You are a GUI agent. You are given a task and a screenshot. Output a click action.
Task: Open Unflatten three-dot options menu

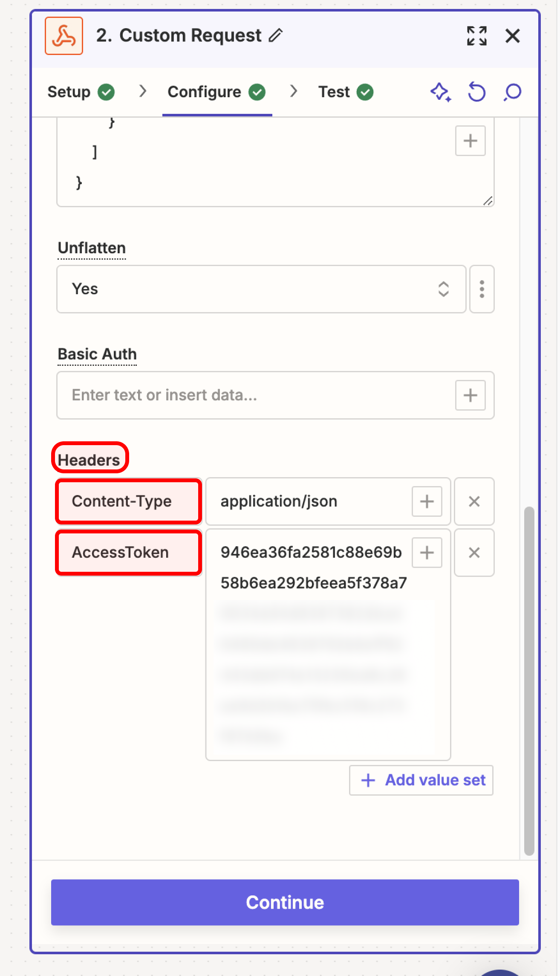pyautogui.click(x=482, y=289)
